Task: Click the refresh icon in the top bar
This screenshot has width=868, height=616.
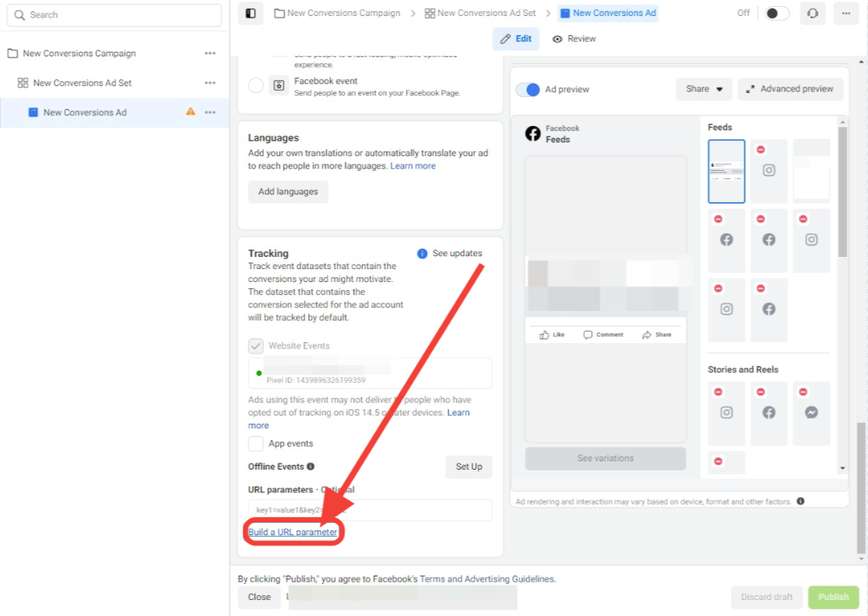Action: (x=812, y=13)
